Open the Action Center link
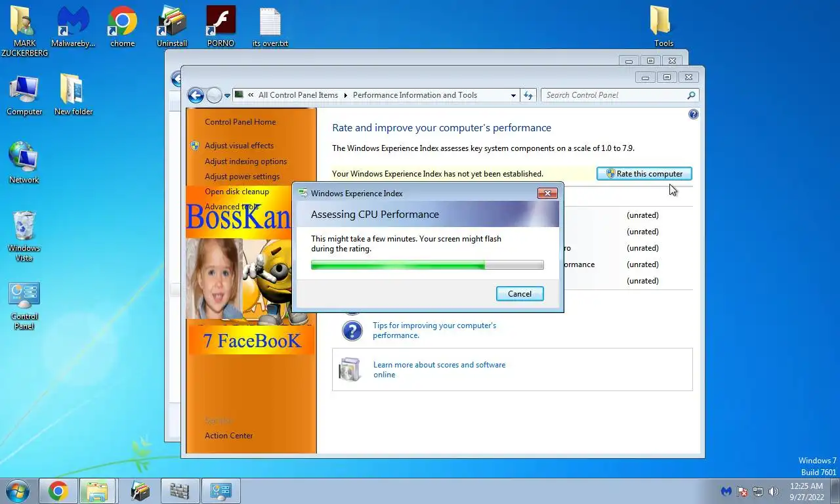This screenshot has width=840, height=504. click(228, 436)
